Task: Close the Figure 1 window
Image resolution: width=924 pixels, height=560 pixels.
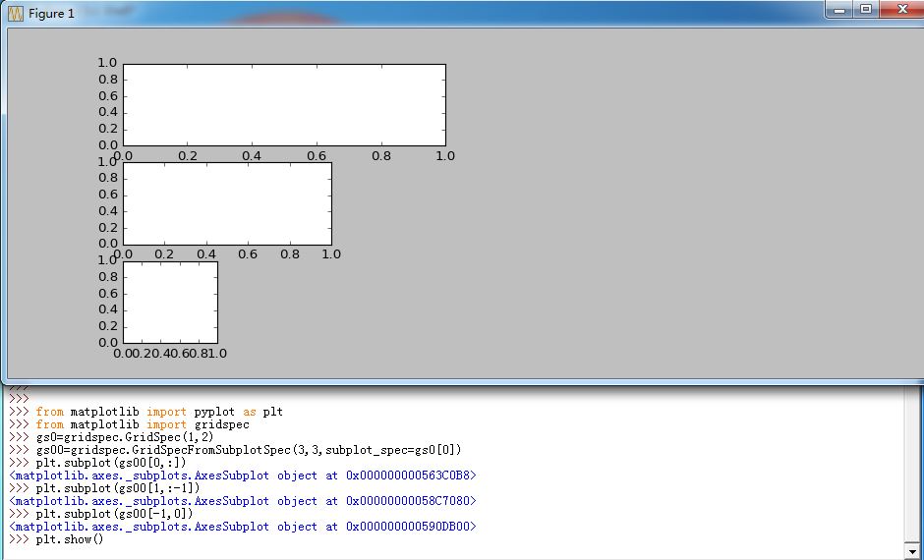Action: pos(902,9)
